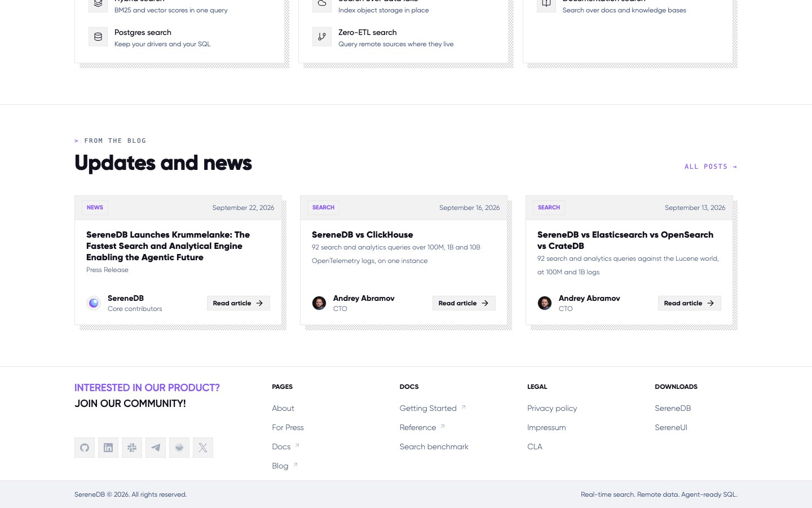Open the X (Twitter) social icon

pos(203,448)
